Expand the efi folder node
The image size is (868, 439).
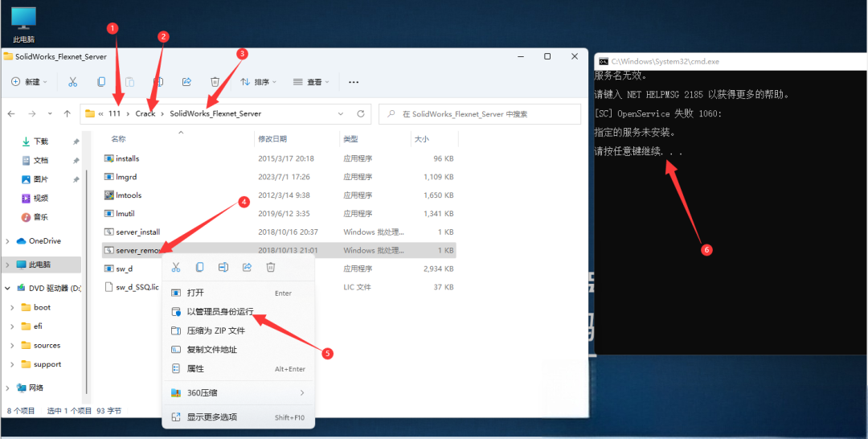12,326
